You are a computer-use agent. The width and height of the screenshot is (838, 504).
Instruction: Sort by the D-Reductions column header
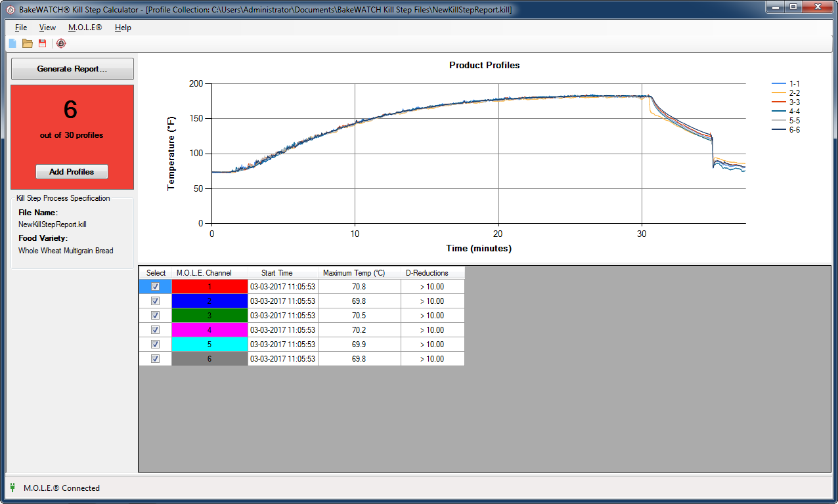tap(432, 273)
